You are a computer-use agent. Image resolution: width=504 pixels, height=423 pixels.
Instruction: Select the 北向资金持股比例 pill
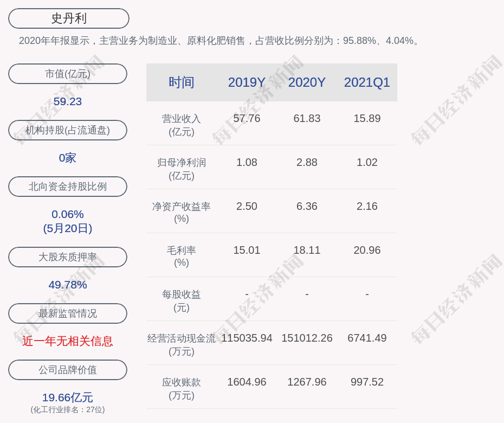pos(68,187)
